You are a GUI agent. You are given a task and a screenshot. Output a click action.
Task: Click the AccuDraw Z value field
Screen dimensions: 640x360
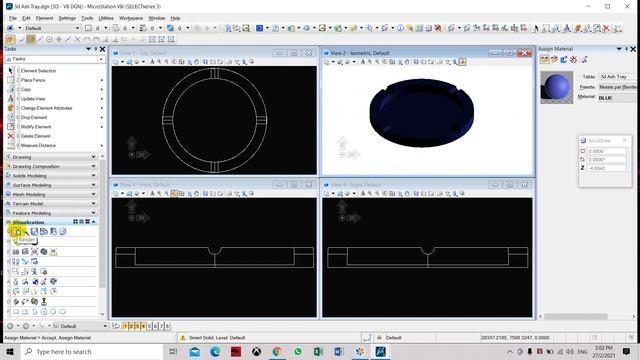(x=606, y=168)
